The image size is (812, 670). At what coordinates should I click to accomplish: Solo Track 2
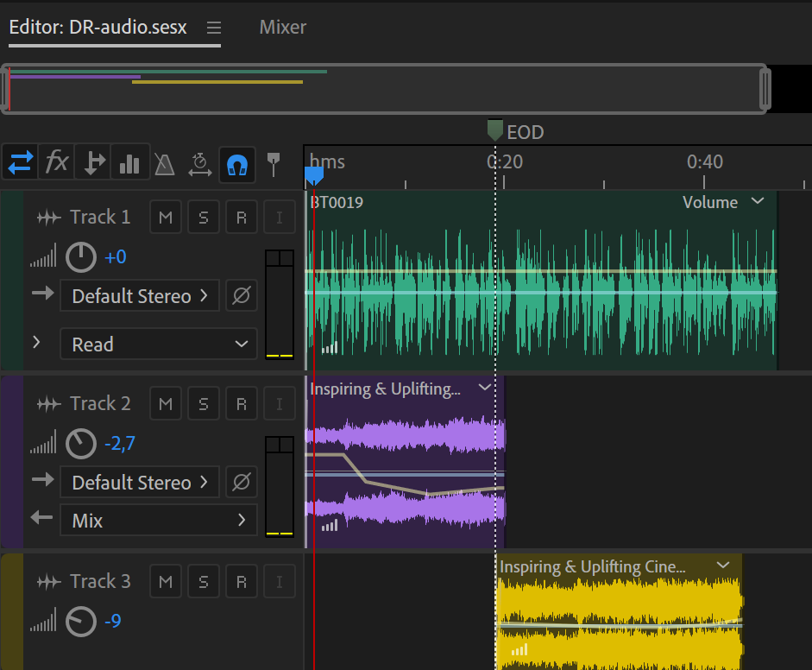tap(204, 404)
